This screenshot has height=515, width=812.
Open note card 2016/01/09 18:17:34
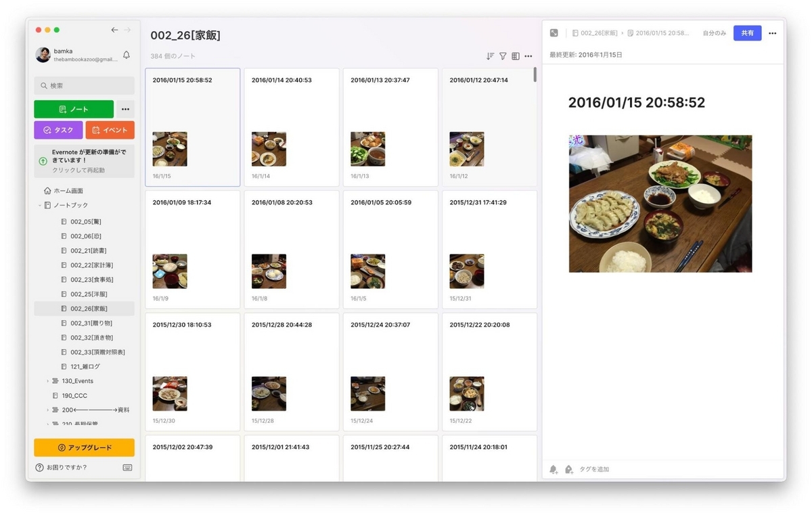(x=193, y=250)
